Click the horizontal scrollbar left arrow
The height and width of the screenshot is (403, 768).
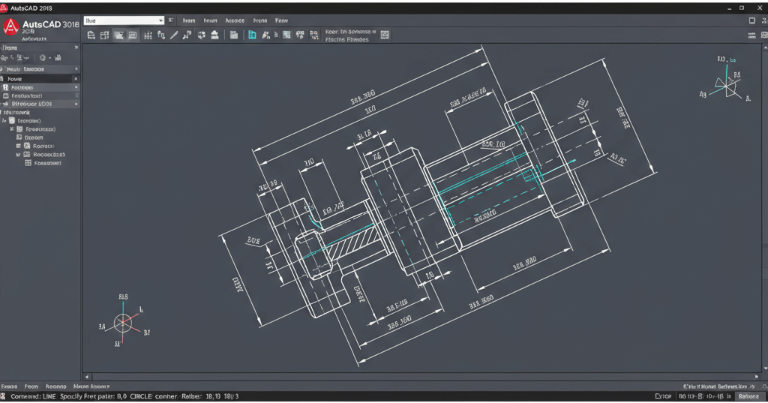coord(87,377)
